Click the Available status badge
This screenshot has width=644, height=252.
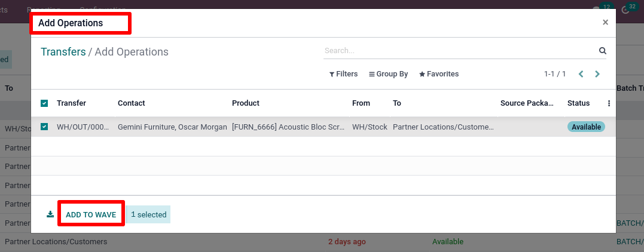point(586,127)
